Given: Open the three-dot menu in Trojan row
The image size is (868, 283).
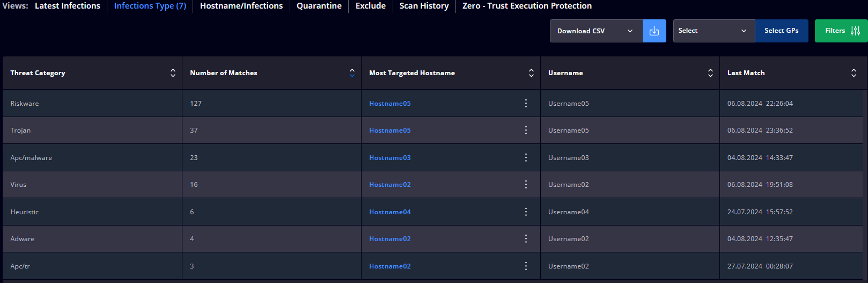Looking at the screenshot, I should coord(526,130).
